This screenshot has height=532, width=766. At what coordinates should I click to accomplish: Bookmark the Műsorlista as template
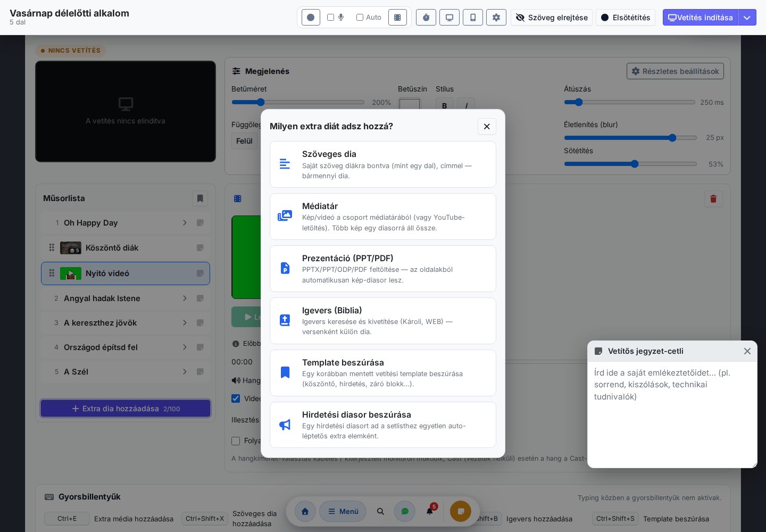pyautogui.click(x=200, y=198)
